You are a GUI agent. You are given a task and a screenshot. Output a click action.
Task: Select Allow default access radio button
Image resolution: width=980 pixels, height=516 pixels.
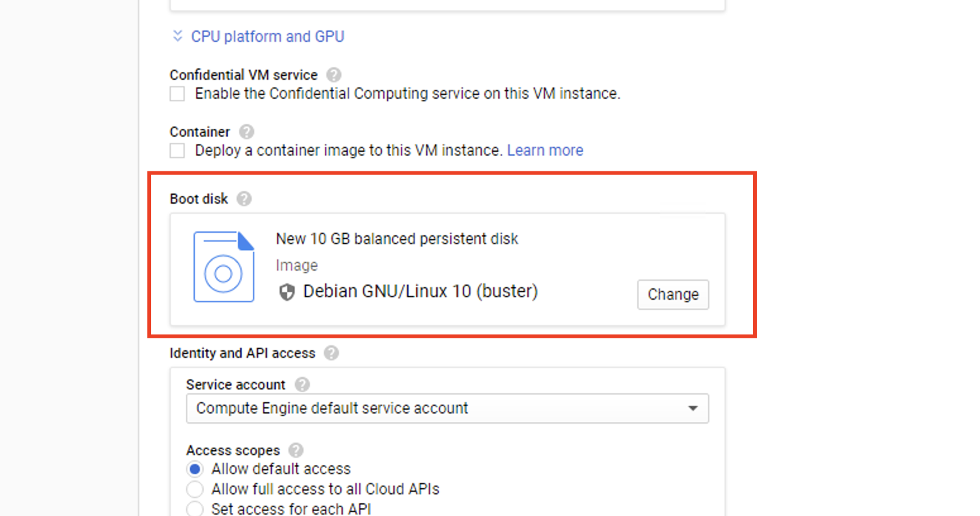tap(195, 469)
